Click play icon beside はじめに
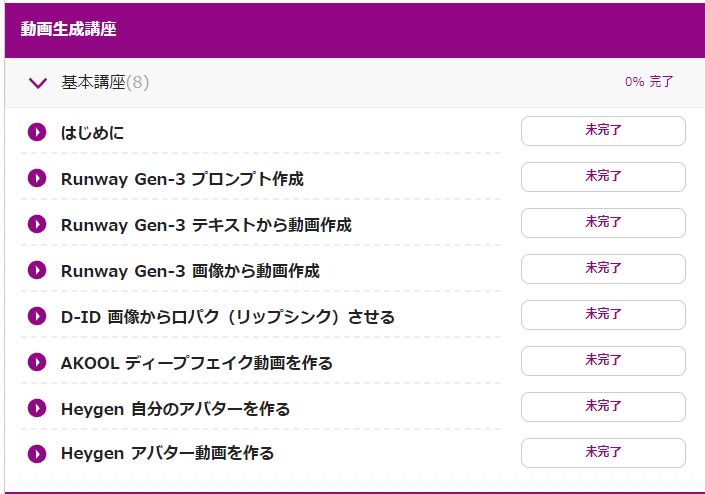 coord(37,132)
